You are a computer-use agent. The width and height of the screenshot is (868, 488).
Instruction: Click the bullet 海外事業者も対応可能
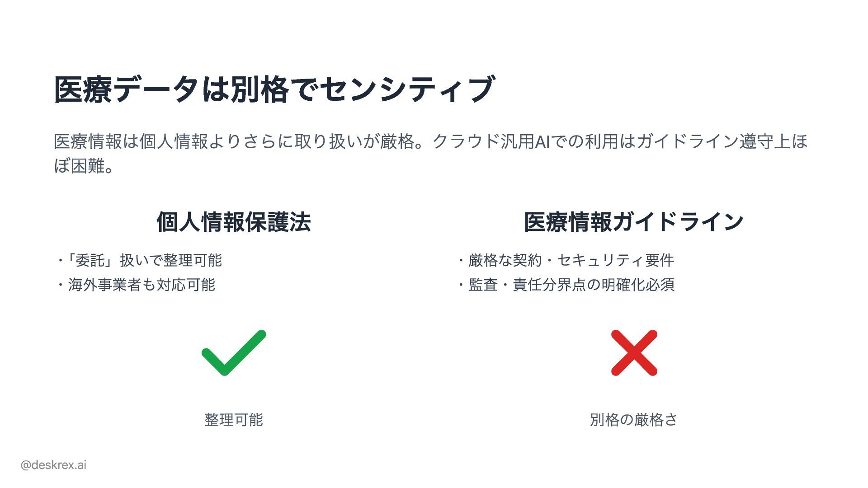[x=141, y=285]
